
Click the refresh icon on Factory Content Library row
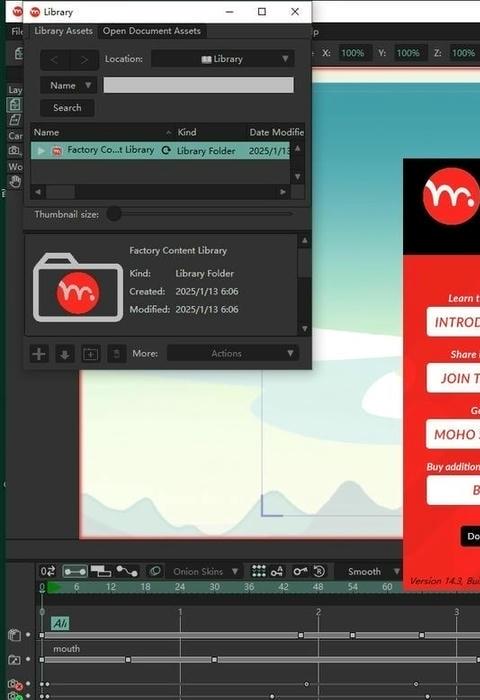click(166, 150)
